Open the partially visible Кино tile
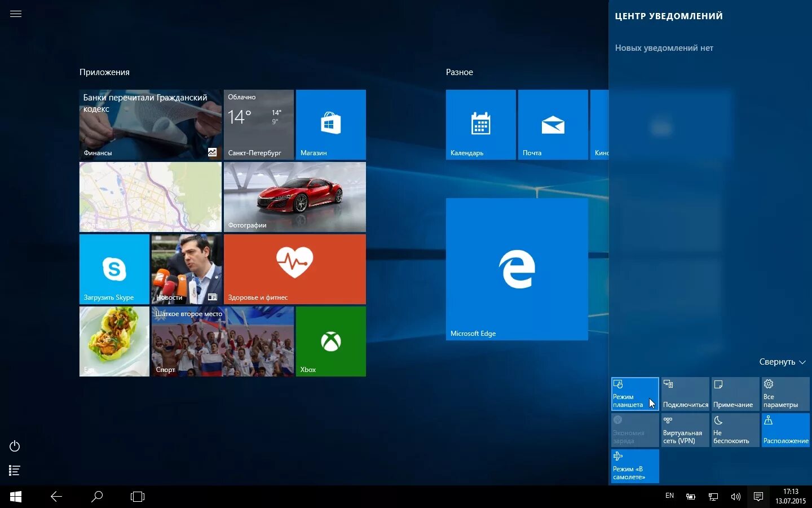 coord(599,125)
